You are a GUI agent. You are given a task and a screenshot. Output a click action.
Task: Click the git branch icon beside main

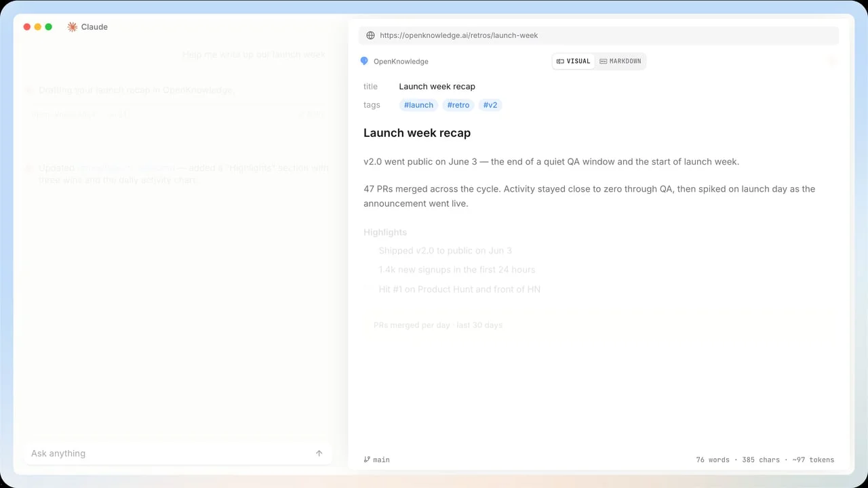(367, 460)
